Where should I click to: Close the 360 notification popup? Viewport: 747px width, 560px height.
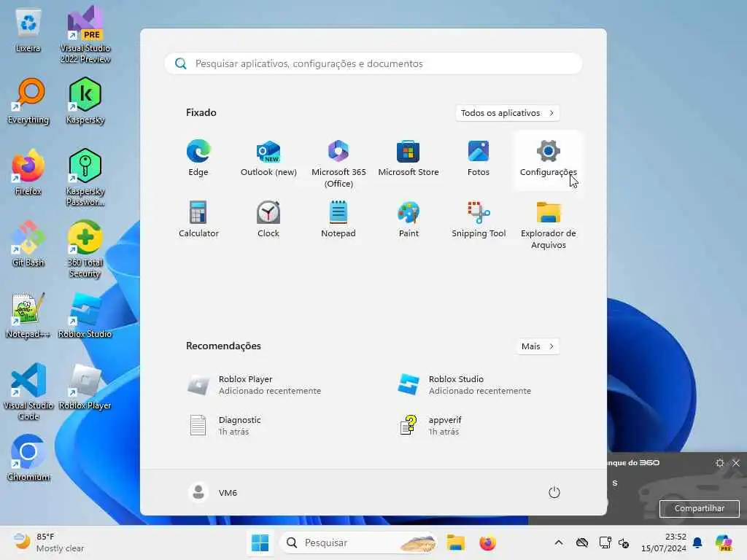point(736,463)
